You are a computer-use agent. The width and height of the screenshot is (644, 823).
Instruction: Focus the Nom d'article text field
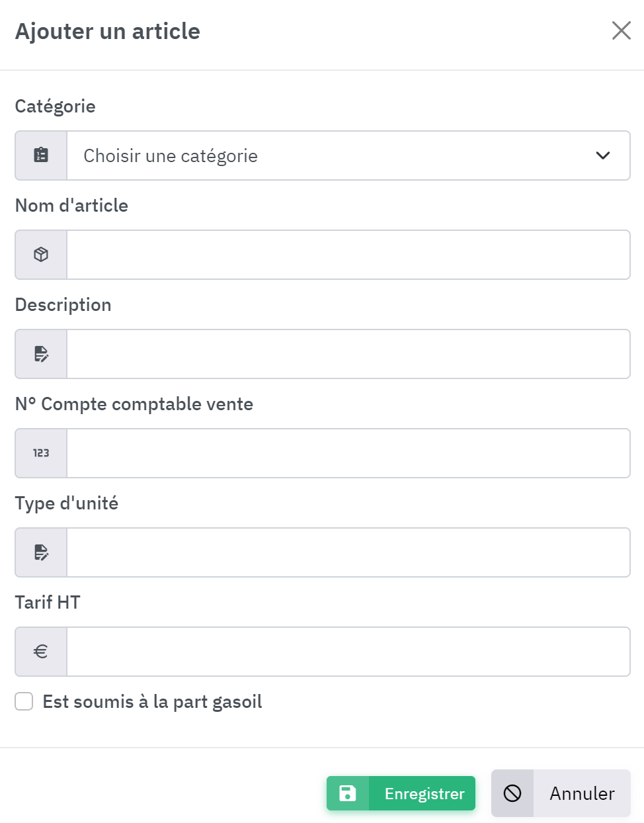coord(348,255)
